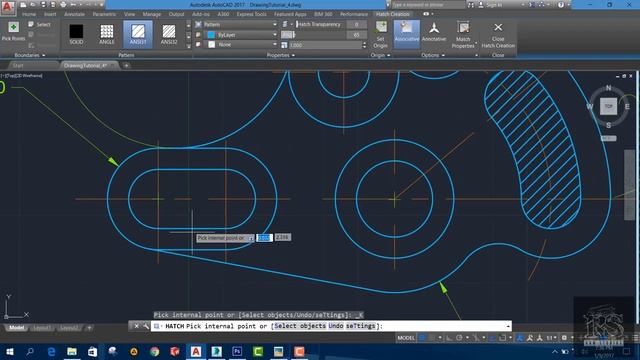Click the Set Origin tool

point(380,35)
